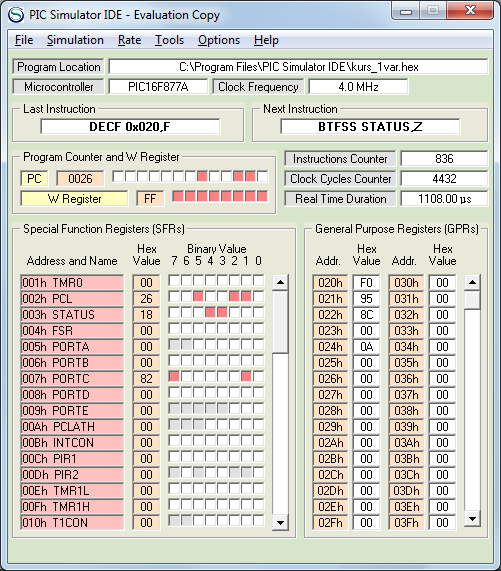The height and width of the screenshot is (571, 501).
Task: Click the Program Location path field
Action: [298, 67]
